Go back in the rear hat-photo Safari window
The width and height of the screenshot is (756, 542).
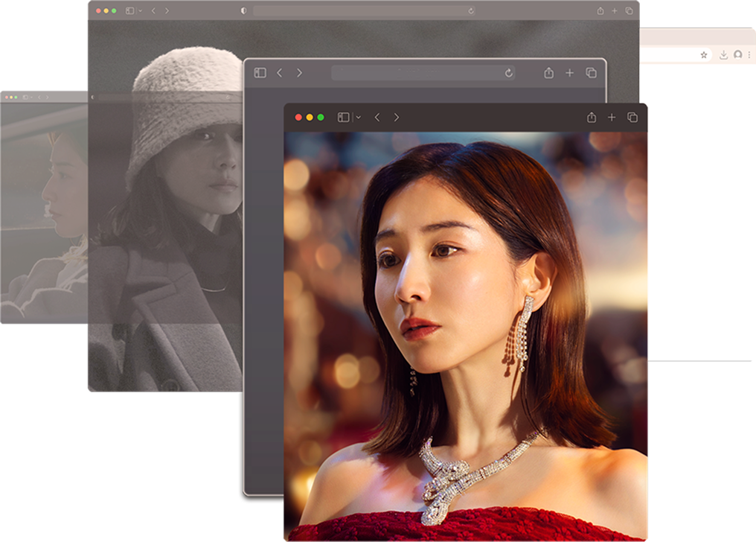click(153, 10)
